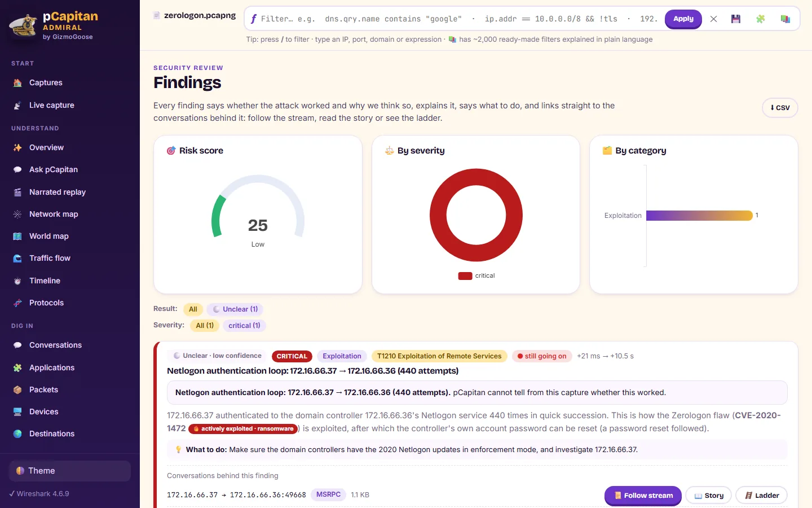Click the Follow stream button
This screenshot has width=812, height=508.
(643, 496)
